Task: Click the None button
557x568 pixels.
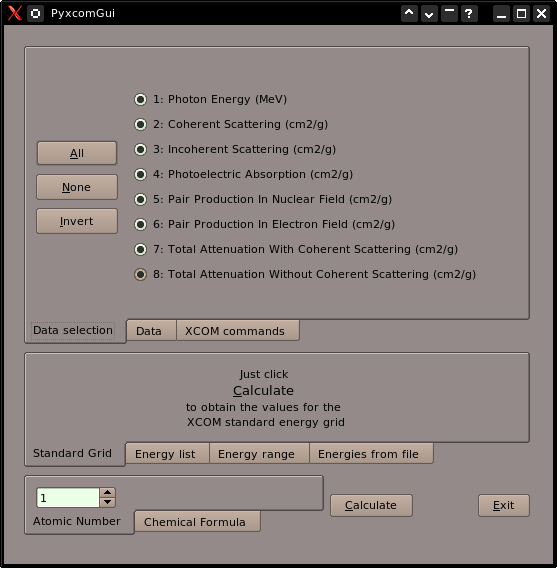Action: [77, 187]
